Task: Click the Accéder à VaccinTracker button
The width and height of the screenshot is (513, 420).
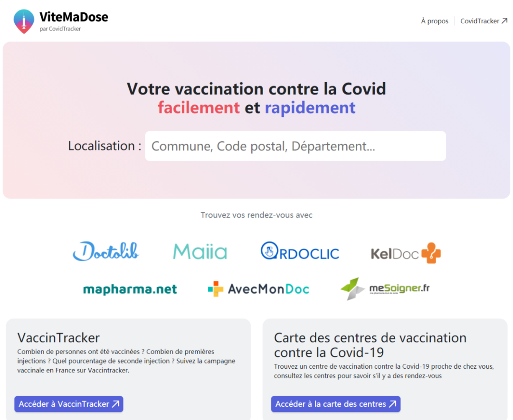Action: coord(69,404)
